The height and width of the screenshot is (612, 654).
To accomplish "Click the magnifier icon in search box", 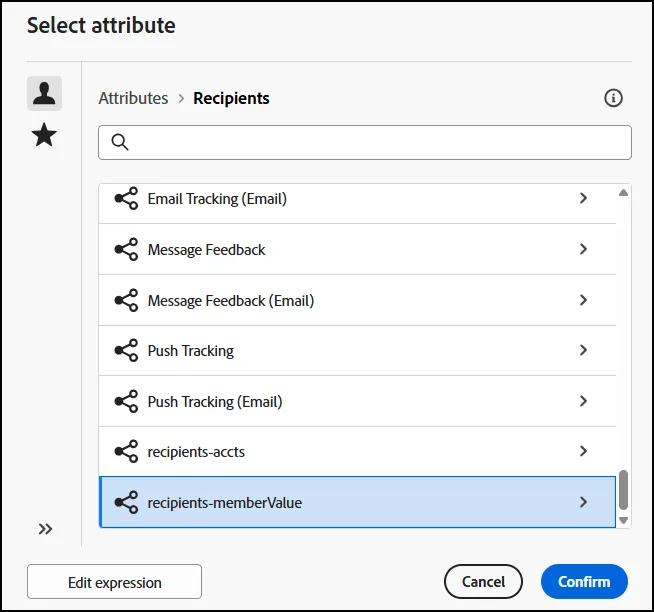I will pyautogui.click(x=120, y=142).
